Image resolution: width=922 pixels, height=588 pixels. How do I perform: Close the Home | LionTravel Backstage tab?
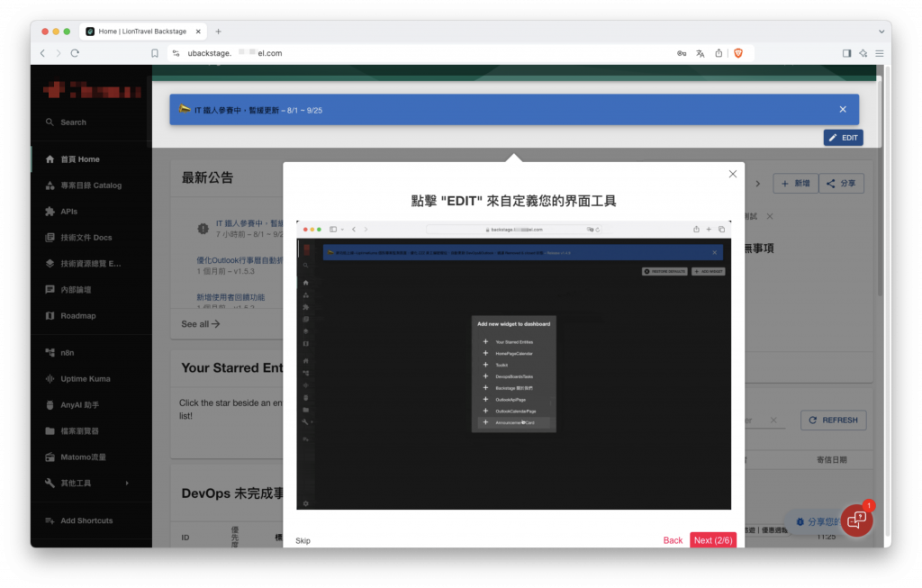point(198,32)
